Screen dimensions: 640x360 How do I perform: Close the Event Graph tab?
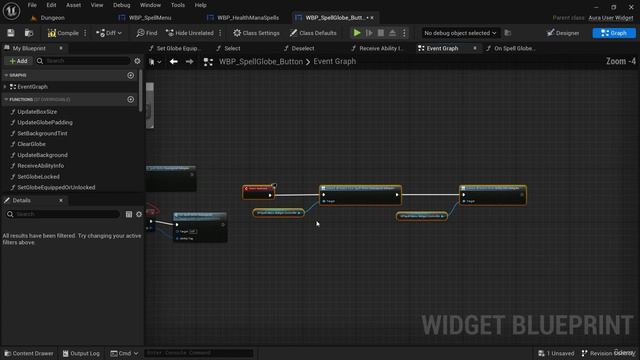[474, 49]
